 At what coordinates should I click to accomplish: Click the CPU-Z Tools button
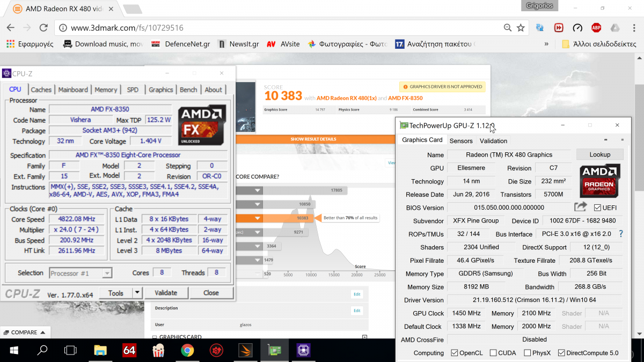tap(116, 293)
